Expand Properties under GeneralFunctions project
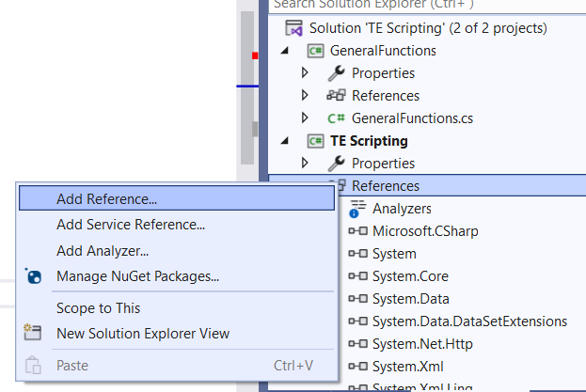 (x=305, y=73)
